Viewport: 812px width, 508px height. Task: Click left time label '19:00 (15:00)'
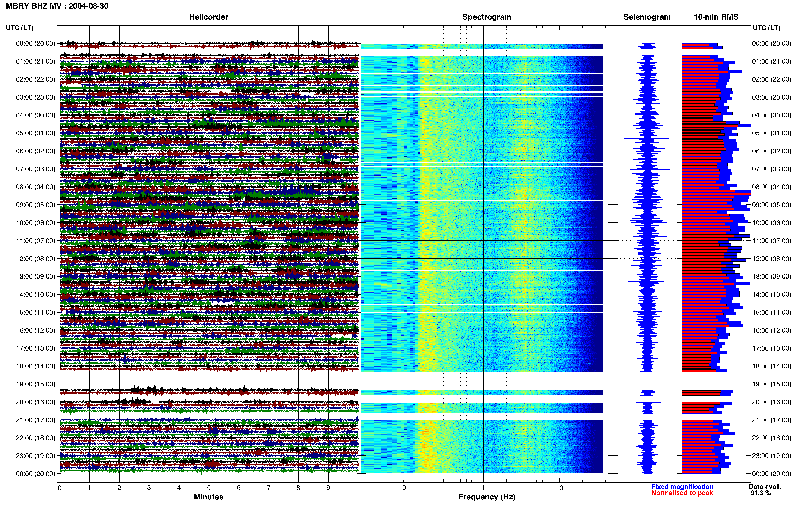click(x=36, y=384)
